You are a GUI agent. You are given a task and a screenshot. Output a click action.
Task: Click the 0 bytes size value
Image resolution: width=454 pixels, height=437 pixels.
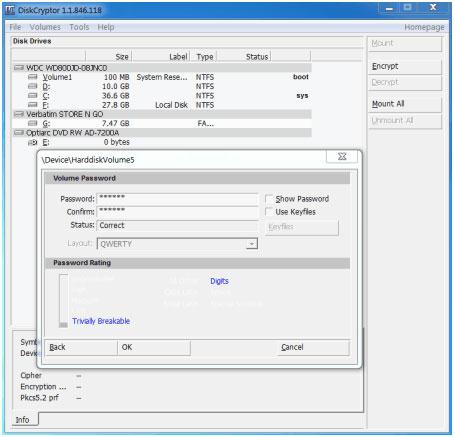(117, 142)
